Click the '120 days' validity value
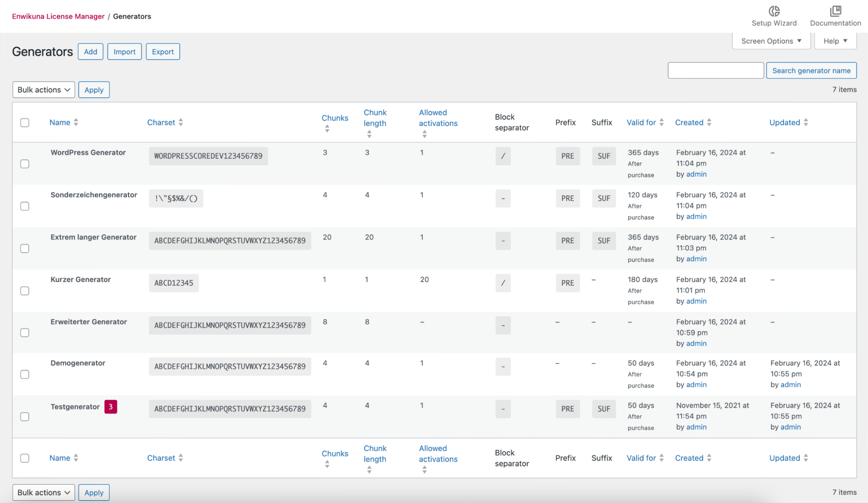 (x=643, y=195)
